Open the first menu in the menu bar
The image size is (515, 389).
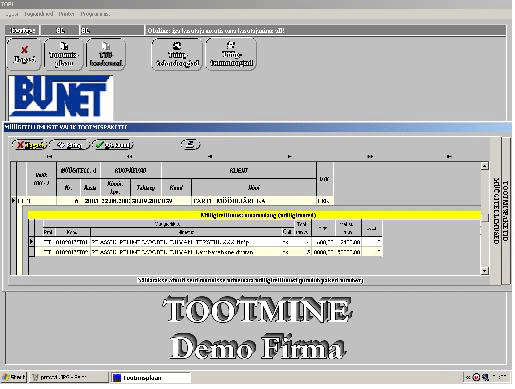[x=12, y=14]
